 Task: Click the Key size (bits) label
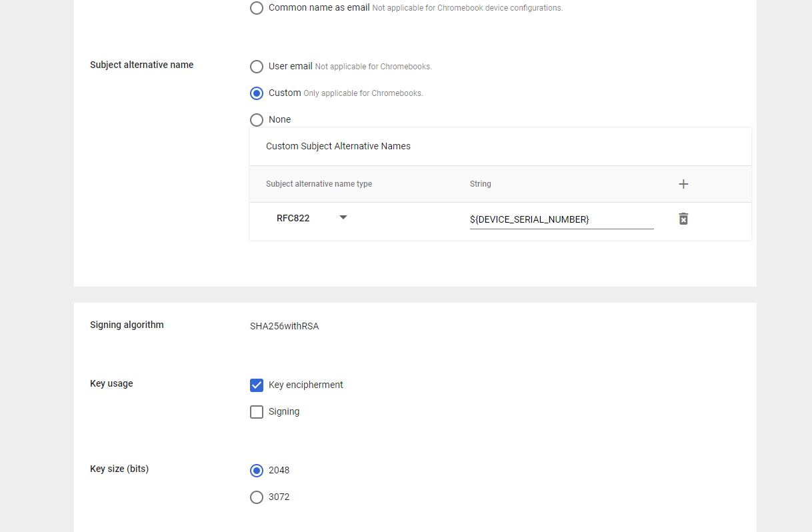(119, 469)
